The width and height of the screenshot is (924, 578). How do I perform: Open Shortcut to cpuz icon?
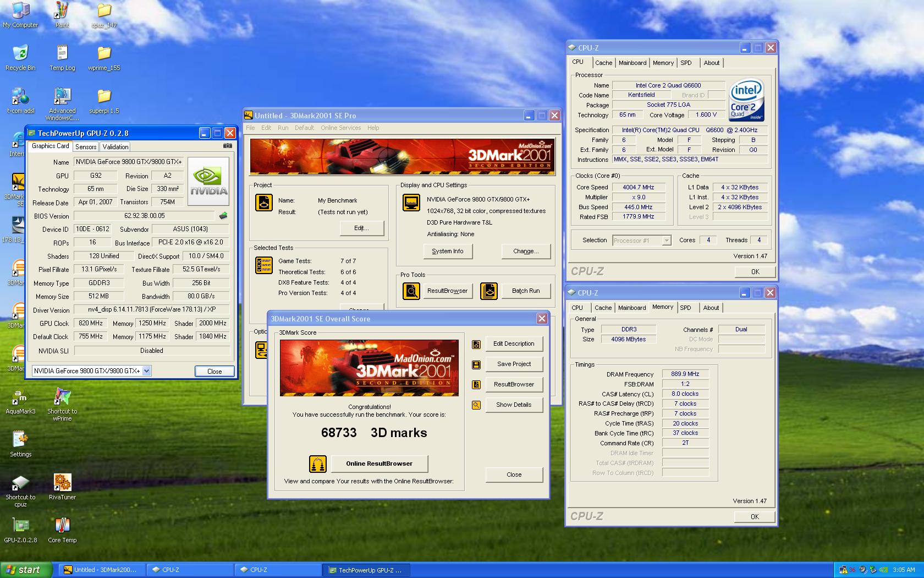tap(20, 490)
